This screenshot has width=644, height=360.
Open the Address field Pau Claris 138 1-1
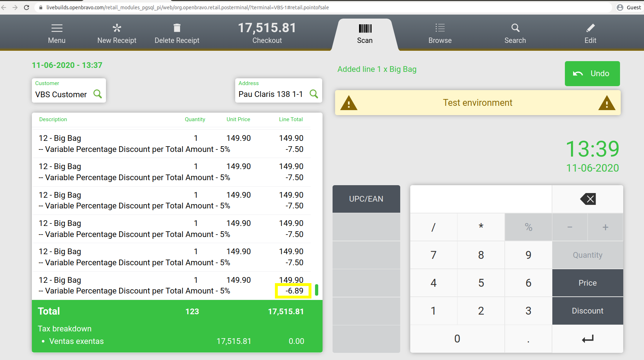tap(279, 90)
